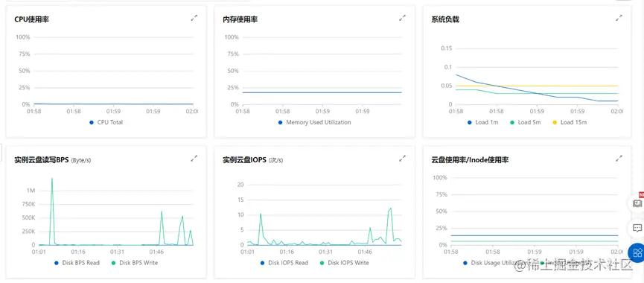
Task: Toggle Load 15m legend series
Action: point(570,122)
